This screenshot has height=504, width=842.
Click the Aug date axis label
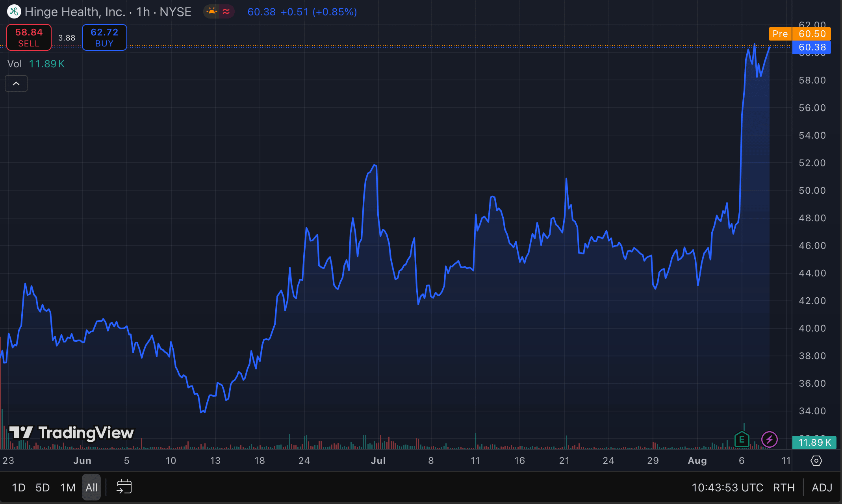tap(697, 461)
